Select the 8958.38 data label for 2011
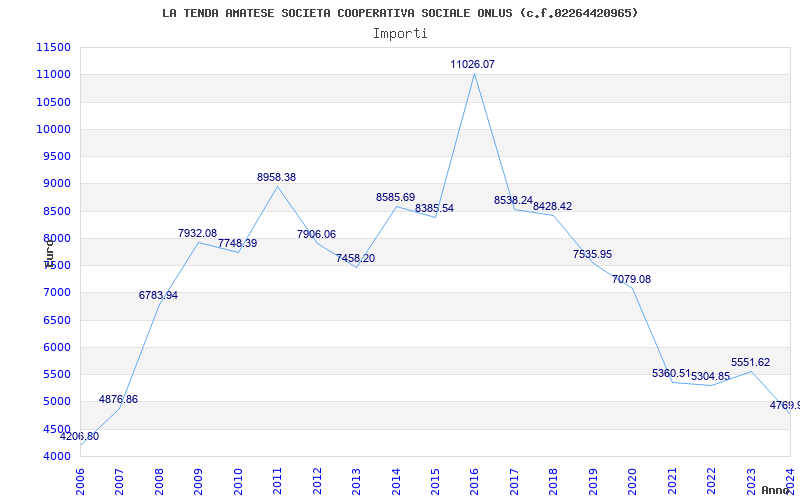The height and width of the screenshot is (500, 800). (x=277, y=177)
